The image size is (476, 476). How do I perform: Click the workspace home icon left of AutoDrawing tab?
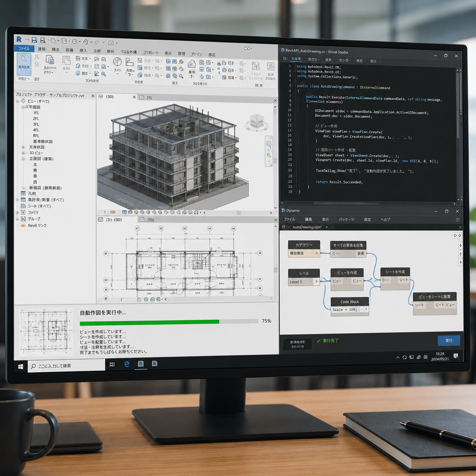pos(284,227)
